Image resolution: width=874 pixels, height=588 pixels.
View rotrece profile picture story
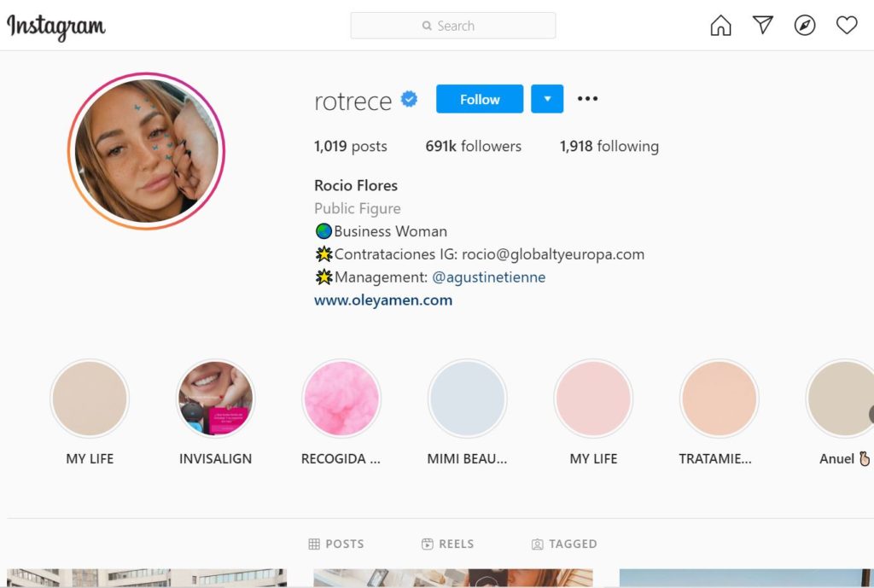pyautogui.click(x=146, y=151)
